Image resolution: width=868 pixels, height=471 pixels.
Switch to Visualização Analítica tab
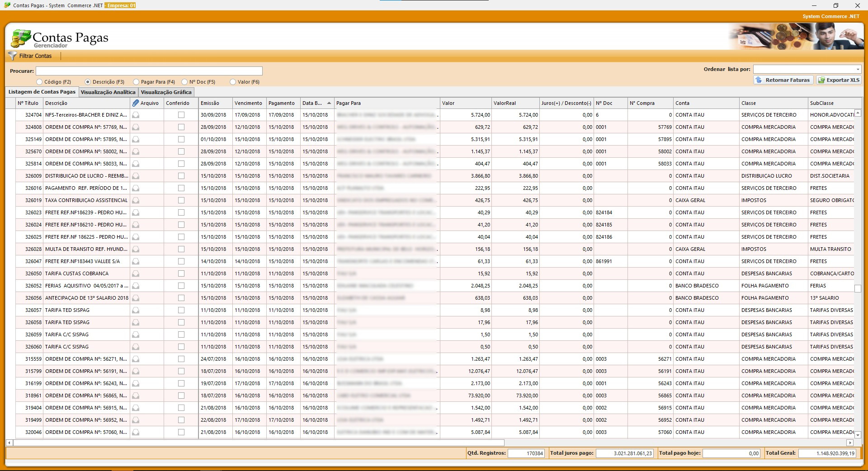point(108,92)
